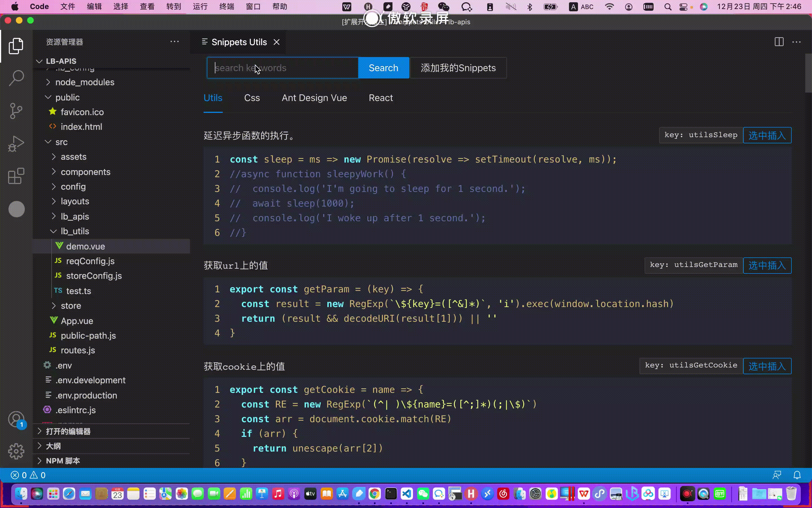This screenshot has width=812, height=508.
Task: Open Finder from the dock
Action: click(x=21, y=494)
